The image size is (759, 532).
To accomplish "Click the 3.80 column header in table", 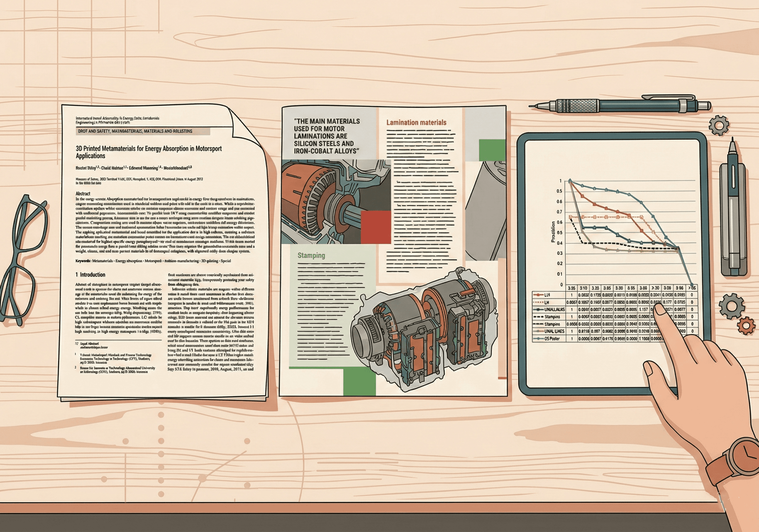I will tap(619, 288).
